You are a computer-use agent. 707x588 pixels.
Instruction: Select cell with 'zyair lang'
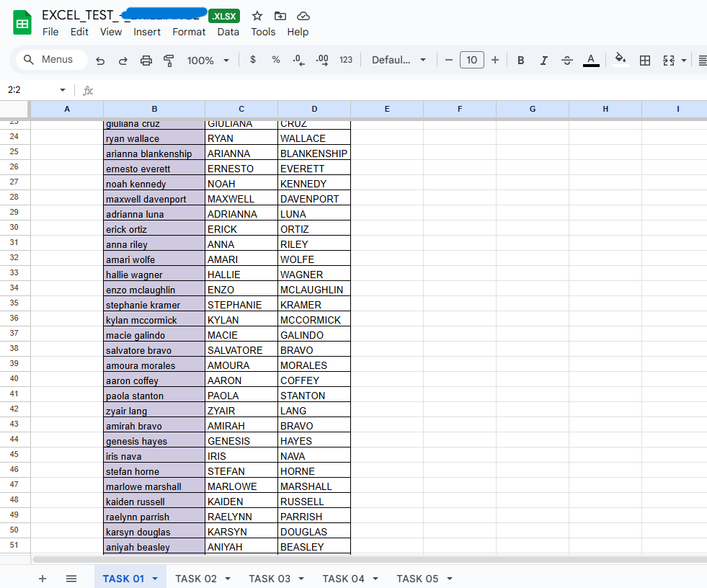click(x=154, y=411)
